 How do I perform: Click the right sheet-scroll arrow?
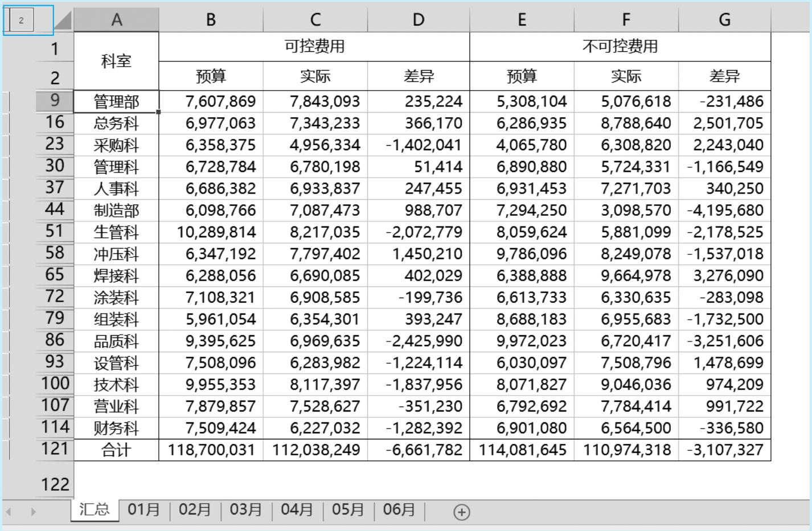pyautogui.click(x=33, y=512)
